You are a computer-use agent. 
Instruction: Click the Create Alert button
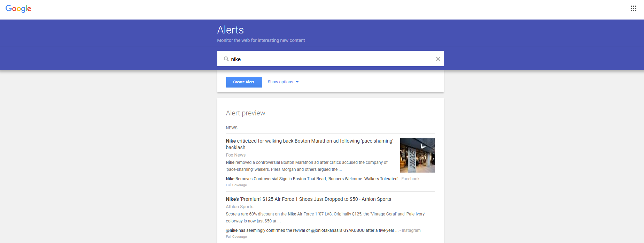244,82
